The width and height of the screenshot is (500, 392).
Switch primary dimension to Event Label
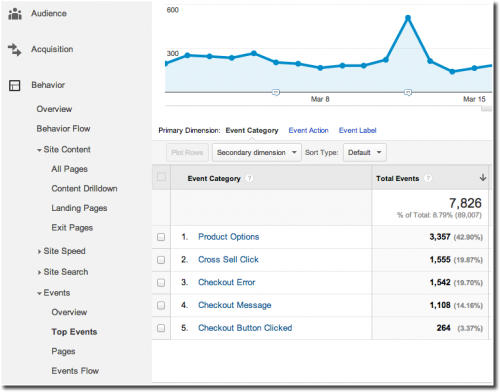(357, 130)
